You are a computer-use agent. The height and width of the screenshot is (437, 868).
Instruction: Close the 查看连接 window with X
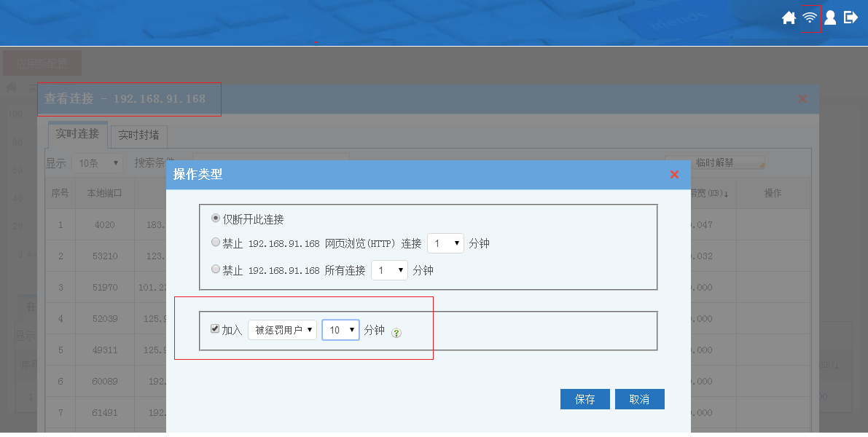point(802,99)
